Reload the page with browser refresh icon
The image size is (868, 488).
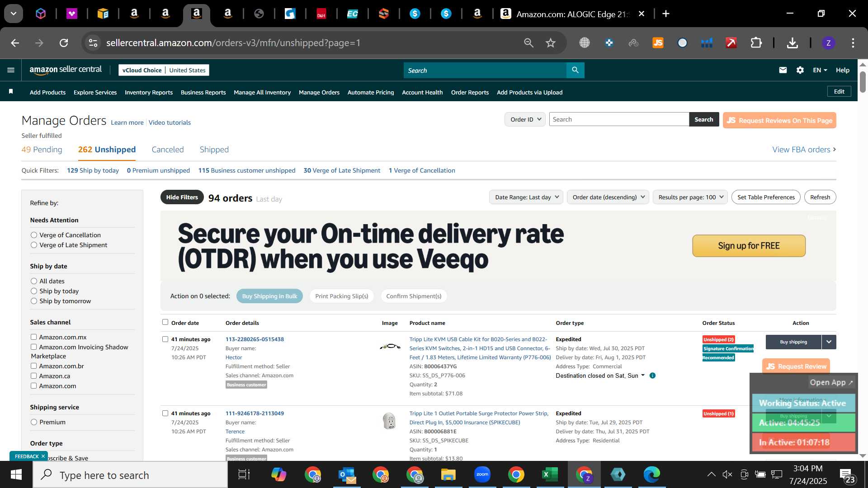[64, 43]
